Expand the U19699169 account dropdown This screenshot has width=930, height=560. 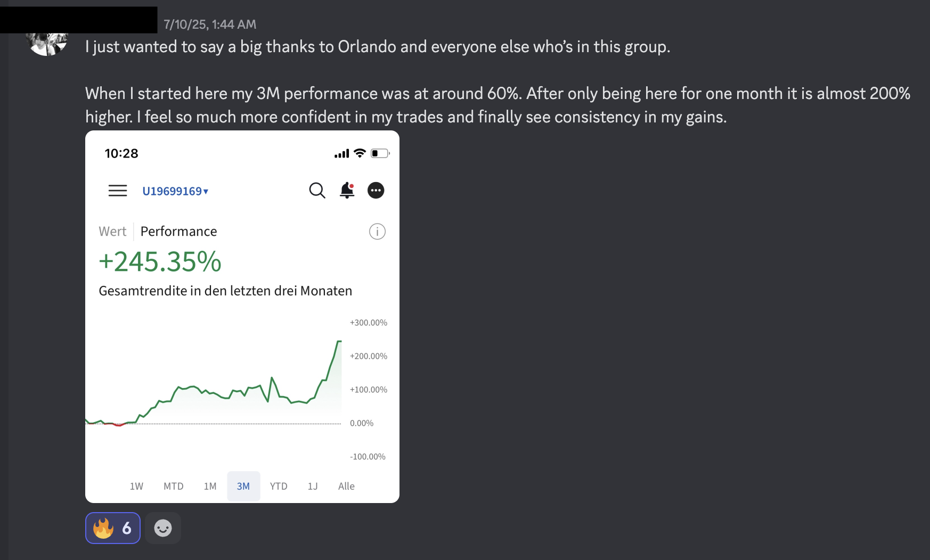[x=175, y=191]
